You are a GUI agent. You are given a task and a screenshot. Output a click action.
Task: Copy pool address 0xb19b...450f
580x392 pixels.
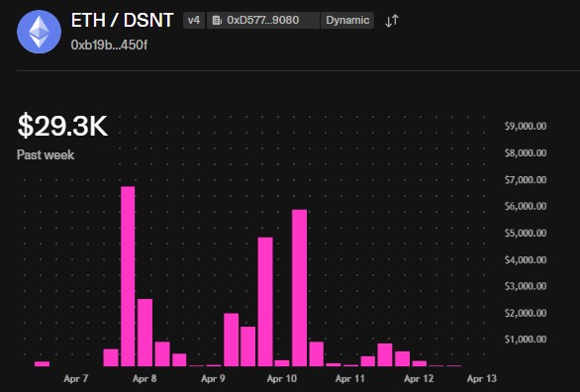(x=109, y=46)
